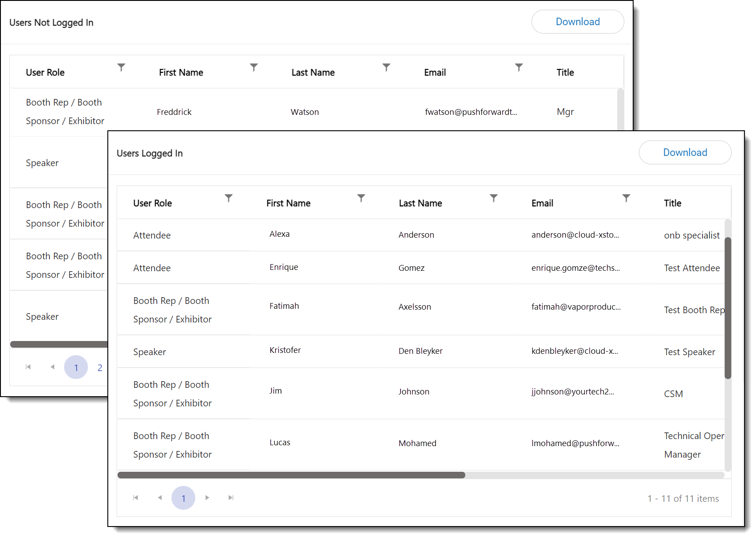Image resolution: width=756 pixels, height=538 pixels.
Task: Go to page 2 of Users Not Logged In
Action: [x=100, y=368]
